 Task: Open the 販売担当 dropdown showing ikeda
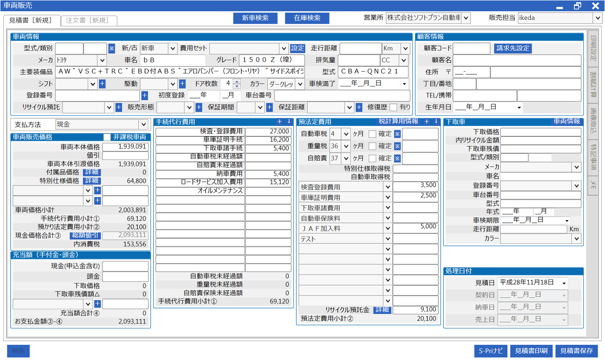coord(597,18)
